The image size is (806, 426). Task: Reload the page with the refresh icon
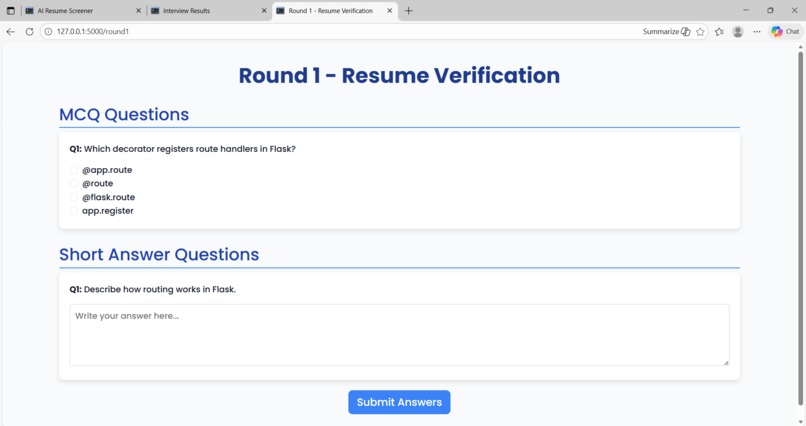[x=29, y=31]
